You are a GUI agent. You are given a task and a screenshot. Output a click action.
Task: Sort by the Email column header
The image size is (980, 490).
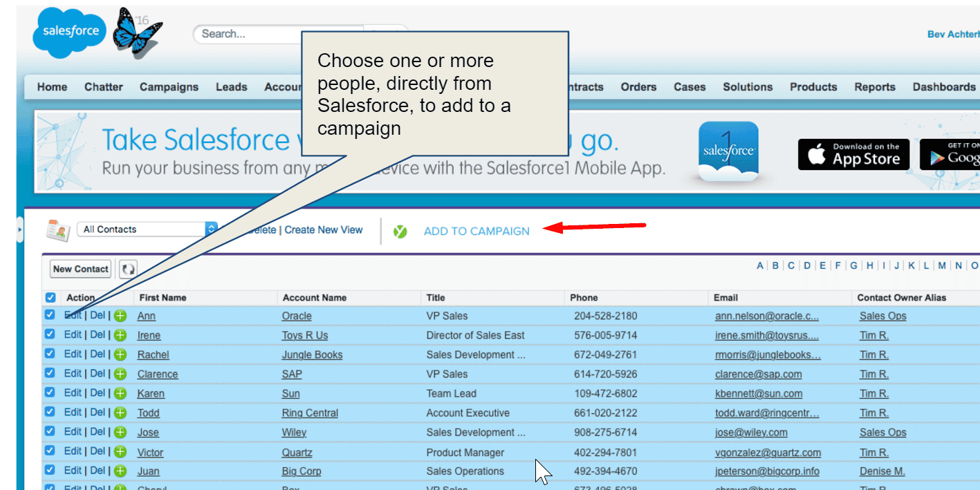click(726, 298)
